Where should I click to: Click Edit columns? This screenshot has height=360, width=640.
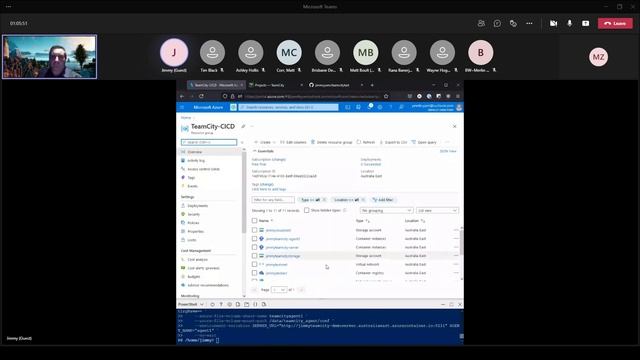point(293,142)
